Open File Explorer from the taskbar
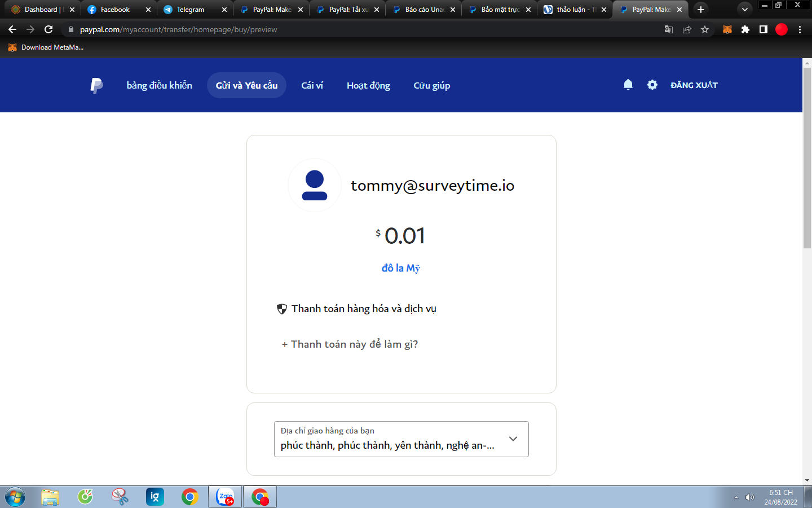The image size is (812, 508). coord(50,497)
